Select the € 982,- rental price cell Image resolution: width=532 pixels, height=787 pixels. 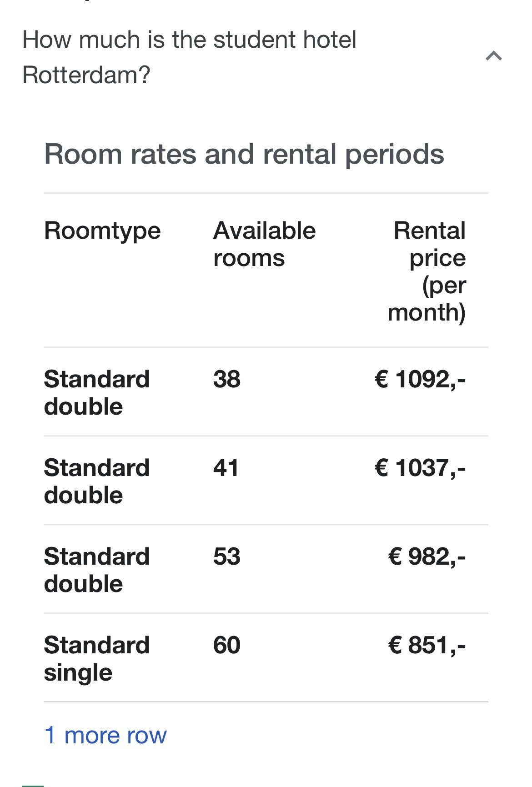point(427,556)
